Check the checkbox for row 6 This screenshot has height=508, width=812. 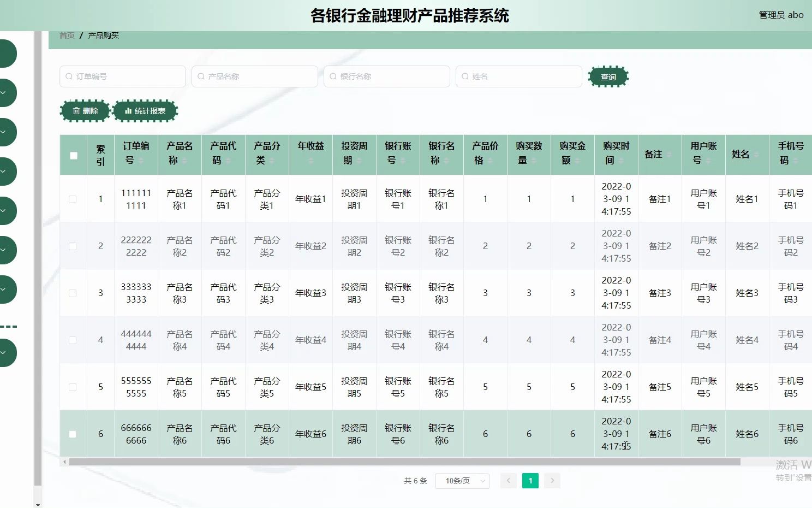[x=73, y=434]
